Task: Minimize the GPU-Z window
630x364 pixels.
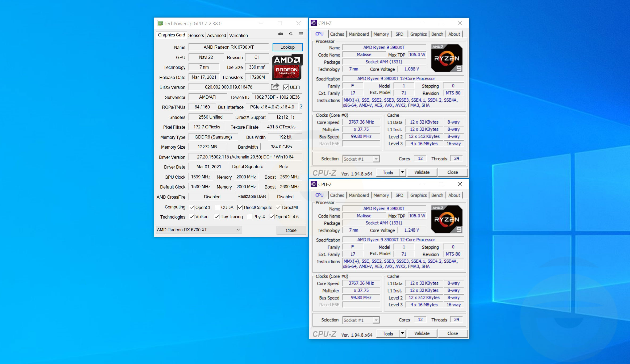Action: pos(261,23)
